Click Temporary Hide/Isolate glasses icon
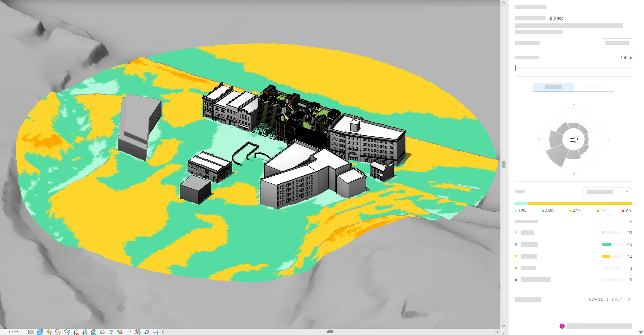The width and height of the screenshot is (644, 335). pyautogui.click(x=102, y=332)
